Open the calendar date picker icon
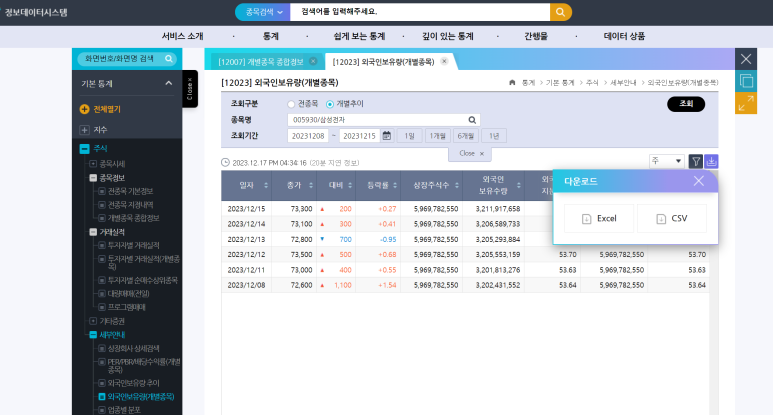Image resolution: width=773 pixels, height=415 pixels. click(x=387, y=136)
